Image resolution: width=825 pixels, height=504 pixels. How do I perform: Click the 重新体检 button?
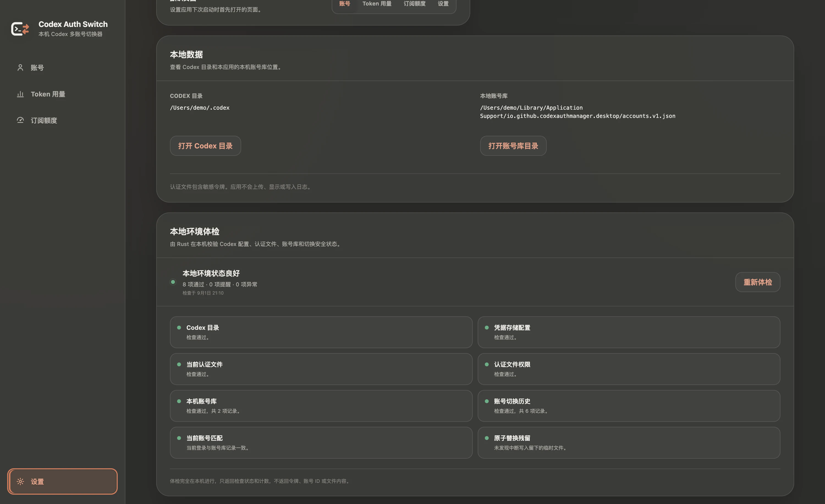(x=757, y=282)
